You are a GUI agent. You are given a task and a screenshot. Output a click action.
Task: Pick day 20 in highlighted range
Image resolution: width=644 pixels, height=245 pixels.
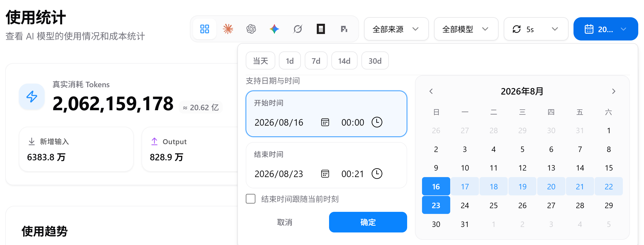[551, 186]
